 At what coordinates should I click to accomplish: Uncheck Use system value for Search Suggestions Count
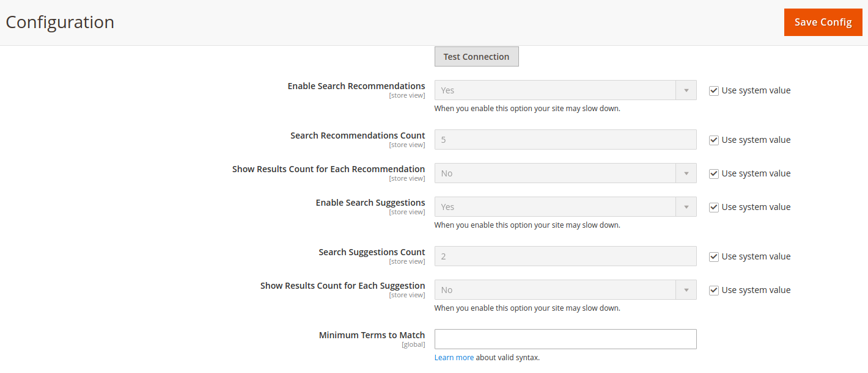tap(713, 256)
